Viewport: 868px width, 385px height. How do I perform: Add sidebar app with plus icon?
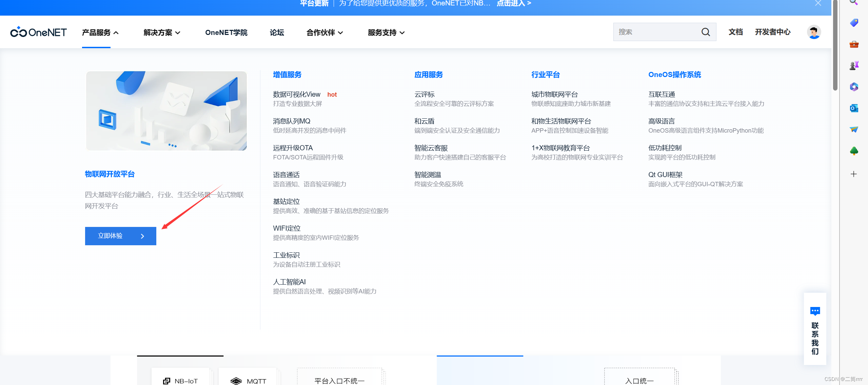tap(854, 174)
